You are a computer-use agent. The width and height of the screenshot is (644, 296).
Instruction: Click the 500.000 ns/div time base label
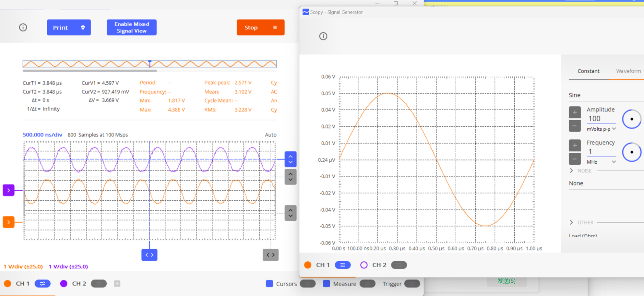[42, 135]
